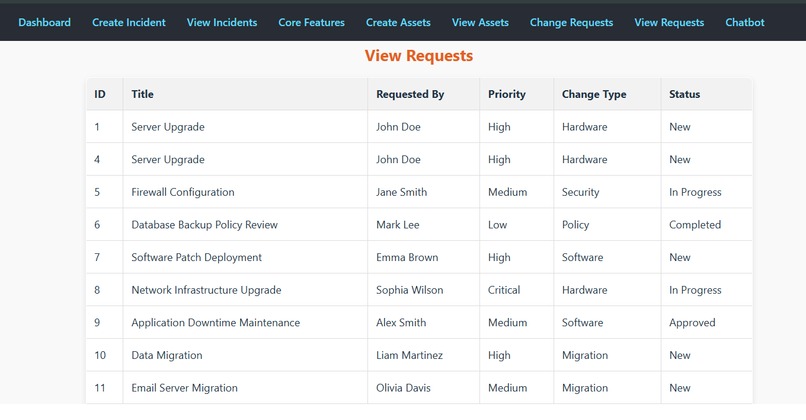The width and height of the screenshot is (806, 420).
Task: Click Database Backup Policy Review title
Action: point(205,225)
